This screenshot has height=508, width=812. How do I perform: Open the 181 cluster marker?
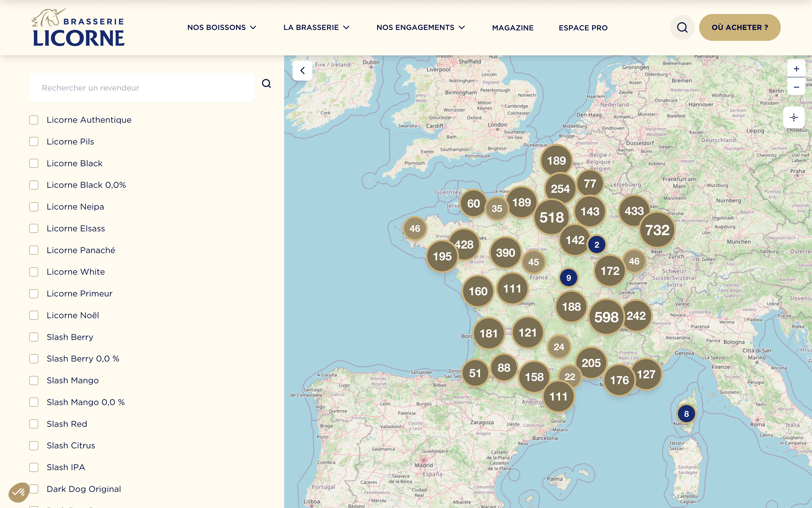tap(488, 334)
